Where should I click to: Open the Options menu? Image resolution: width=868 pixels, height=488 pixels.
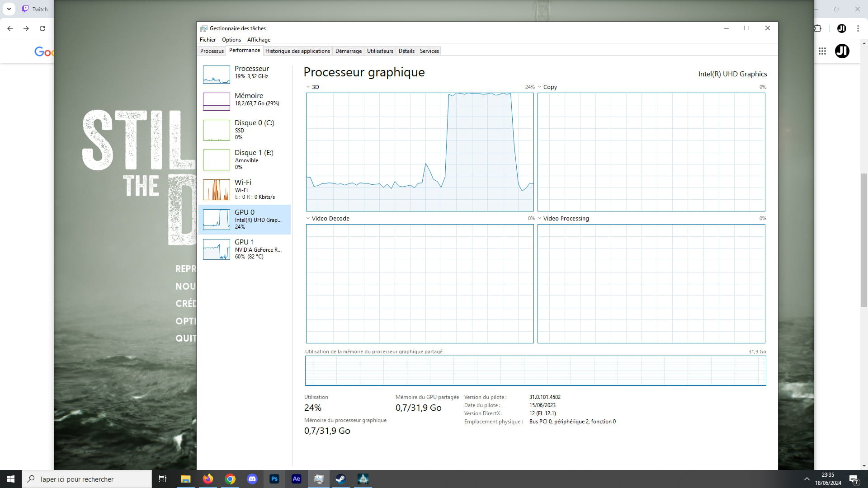[231, 40]
